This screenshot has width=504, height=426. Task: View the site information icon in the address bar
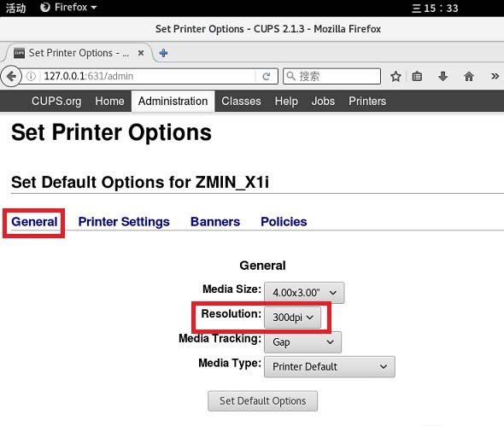point(31,77)
